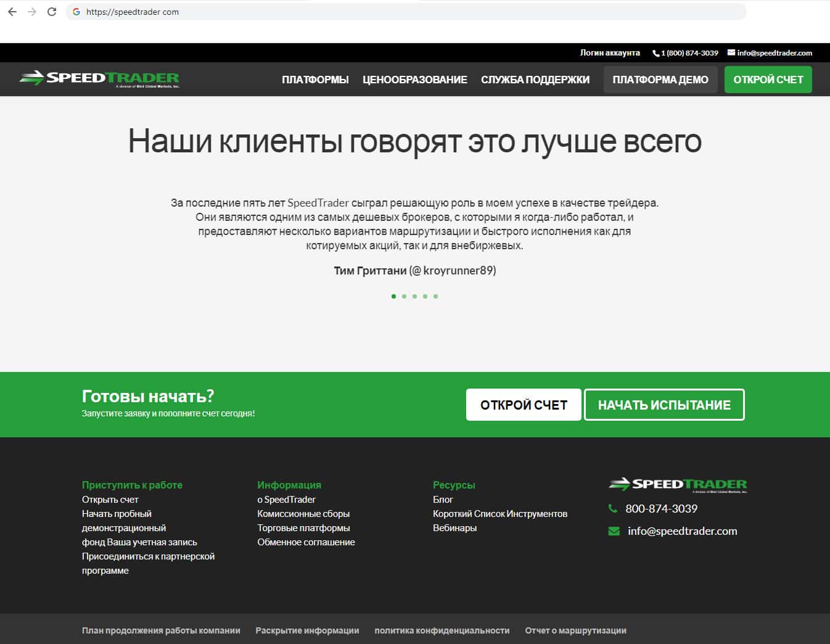
Task: Click the envelope icon in the top bar
Action: [x=731, y=52]
